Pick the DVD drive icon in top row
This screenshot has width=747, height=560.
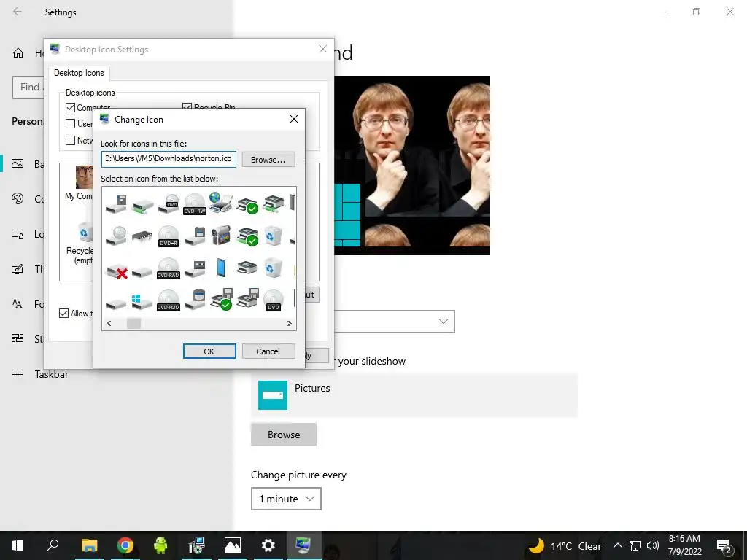click(x=169, y=204)
